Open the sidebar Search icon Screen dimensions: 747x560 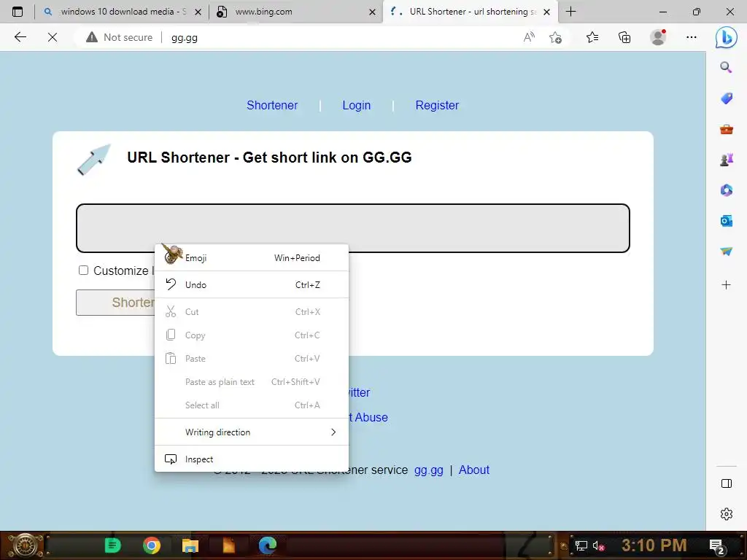726,67
